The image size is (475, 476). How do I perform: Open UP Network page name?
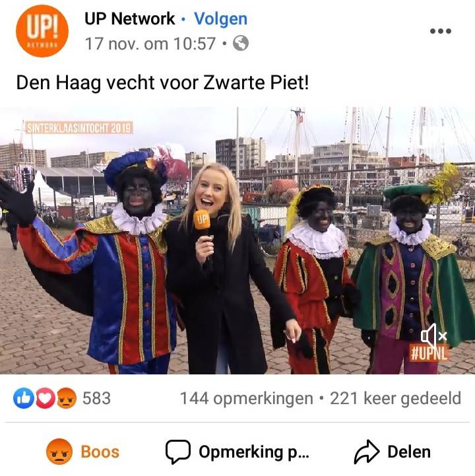(129, 19)
